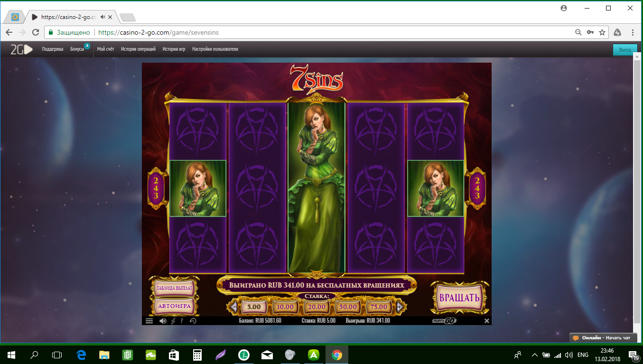Select the 5.00 bet amount
Screen dimensions: 643x364
pyautogui.click(x=254, y=307)
